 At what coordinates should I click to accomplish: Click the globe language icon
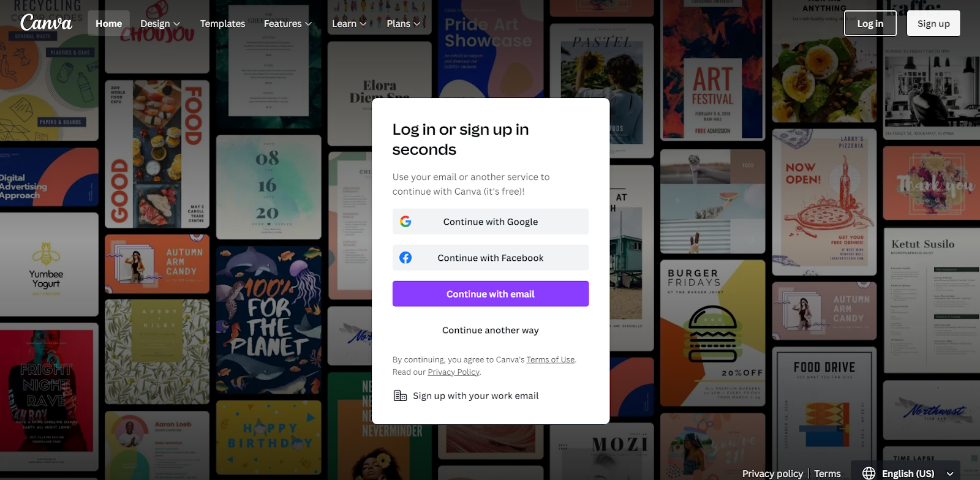869,473
